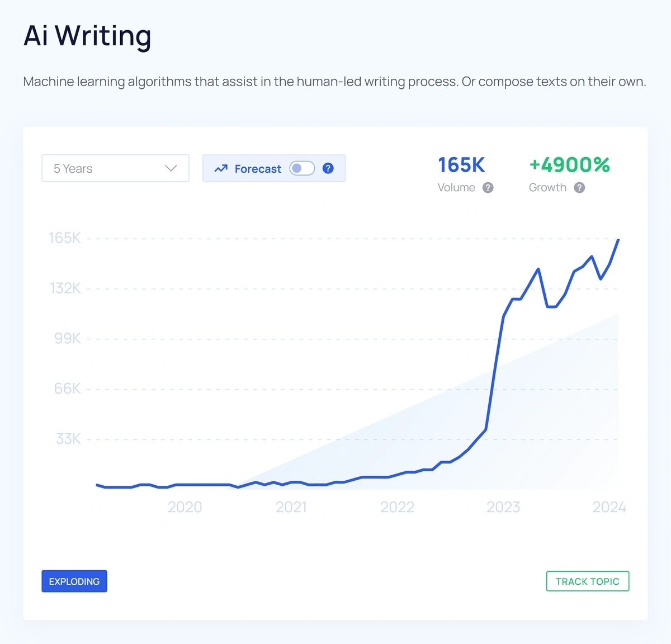Click the dropdown chevron arrow
The width and height of the screenshot is (671, 644).
[171, 168]
